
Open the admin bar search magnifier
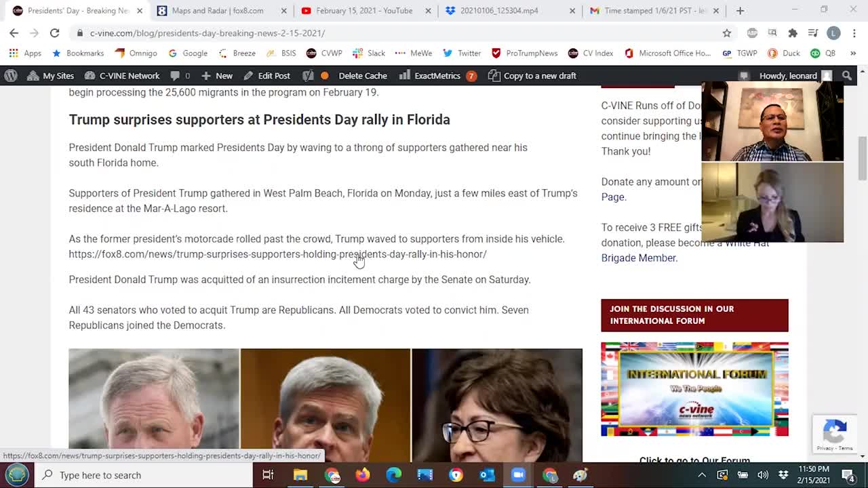point(846,75)
